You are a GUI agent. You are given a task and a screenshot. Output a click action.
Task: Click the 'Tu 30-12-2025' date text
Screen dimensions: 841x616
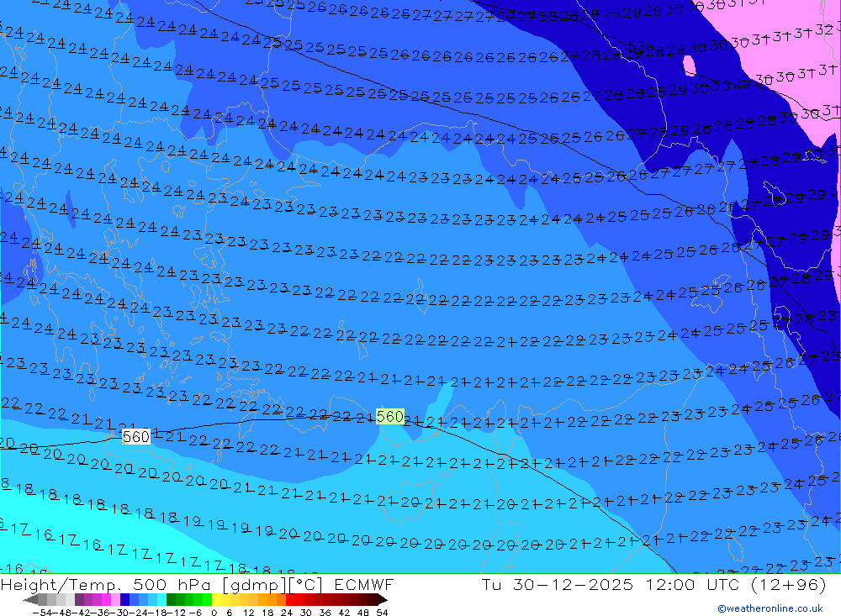coord(558,584)
